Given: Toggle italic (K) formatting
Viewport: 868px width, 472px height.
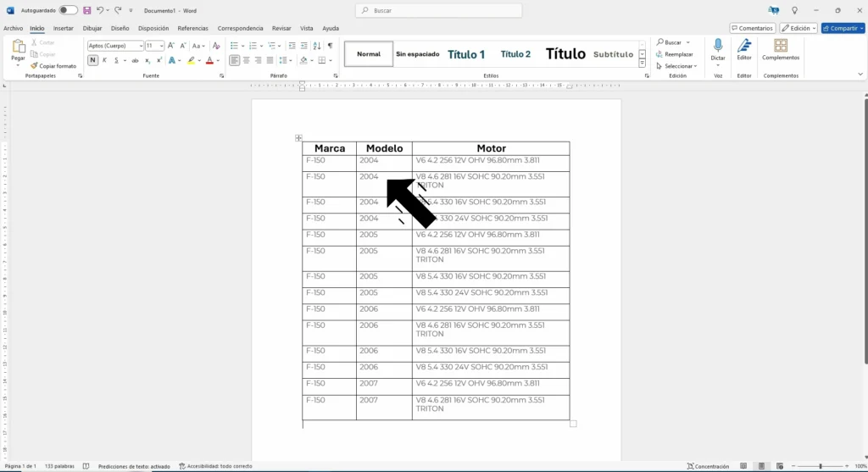Looking at the screenshot, I should tap(104, 60).
